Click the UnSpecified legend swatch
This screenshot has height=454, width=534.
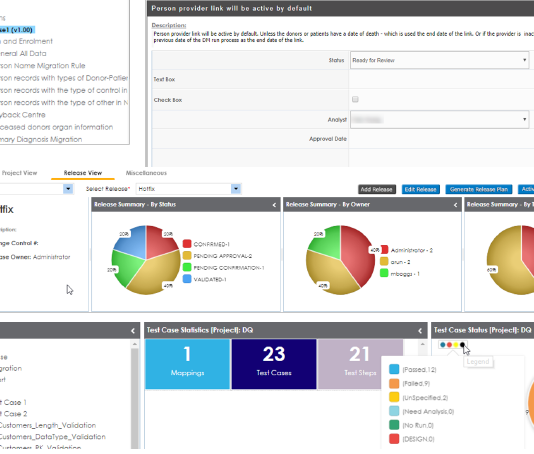tap(394, 397)
